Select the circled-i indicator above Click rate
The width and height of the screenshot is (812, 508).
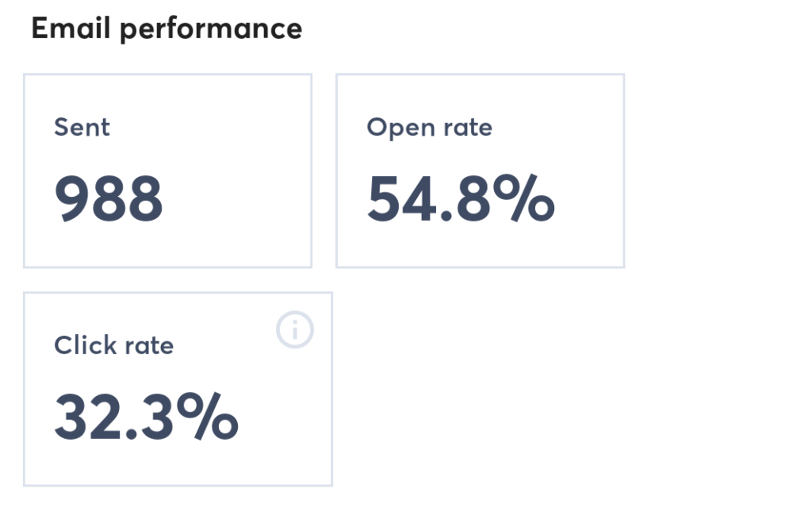click(x=295, y=329)
